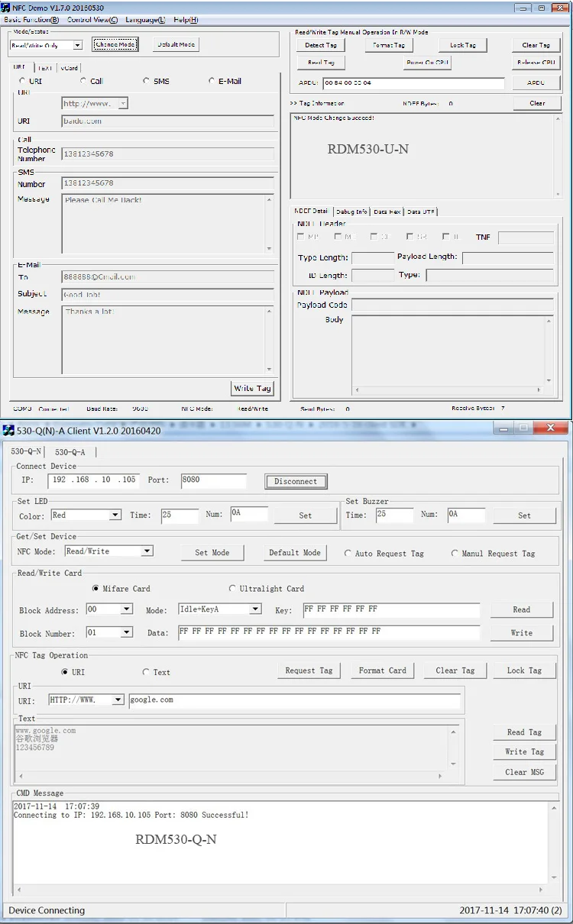This screenshot has height=924, width=573.
Task: Click the NFC Demo title bar app icon
Action: [x=6, y=7]
